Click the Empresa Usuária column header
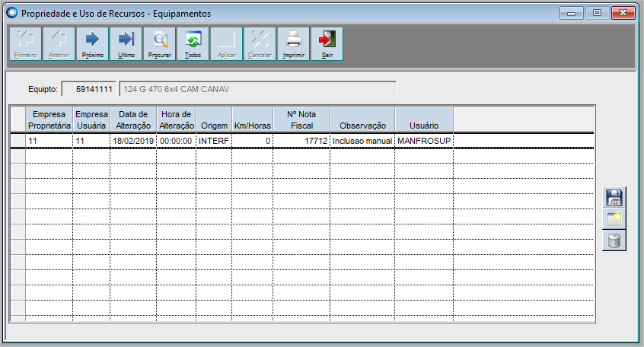The height and width of the screenshot is (347, 644). (91, 119)
